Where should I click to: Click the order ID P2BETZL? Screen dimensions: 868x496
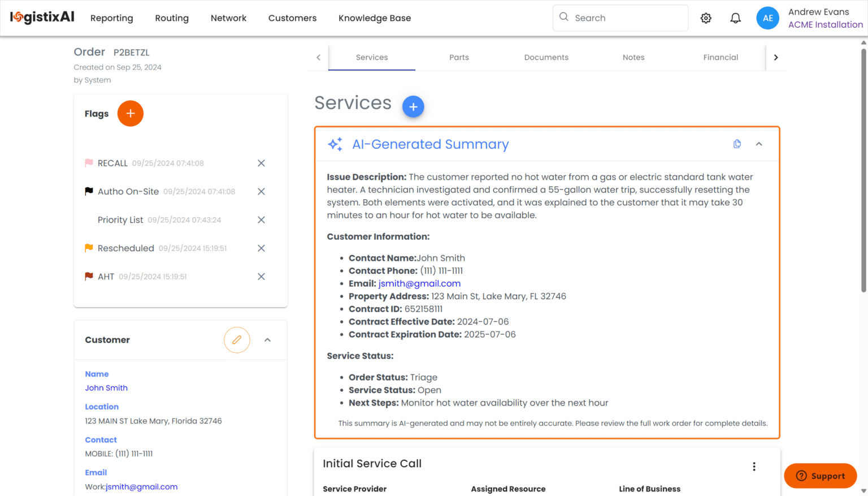(132, 52)
